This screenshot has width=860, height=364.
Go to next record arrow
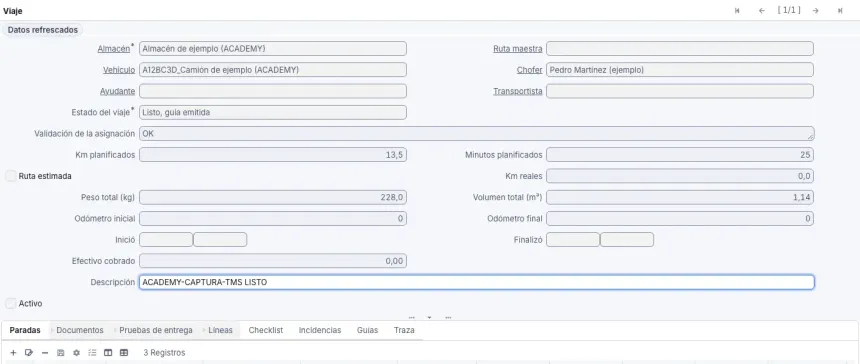pyautogui.click(x=816, y=10)
